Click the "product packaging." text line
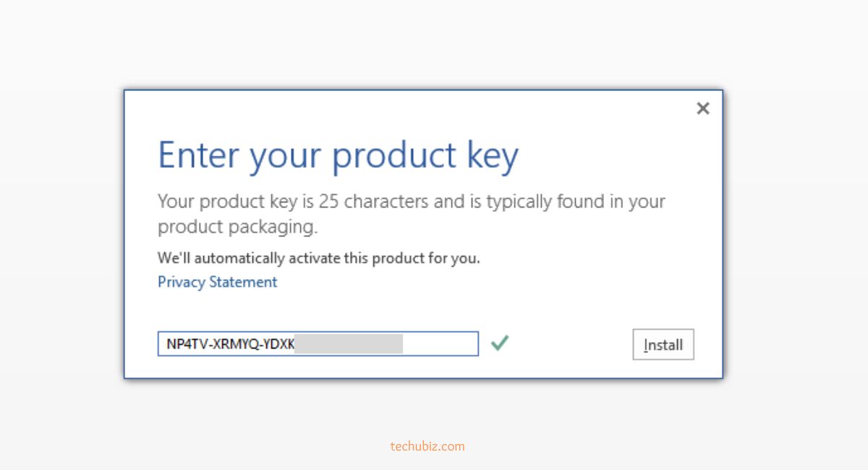 (x=237, y=227)
